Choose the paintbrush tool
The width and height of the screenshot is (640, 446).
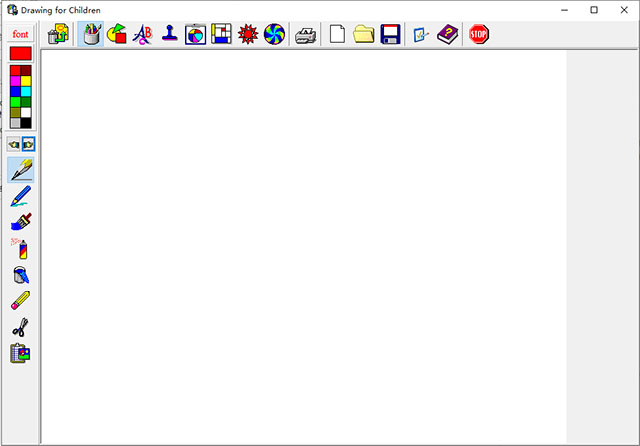point(21,222)
